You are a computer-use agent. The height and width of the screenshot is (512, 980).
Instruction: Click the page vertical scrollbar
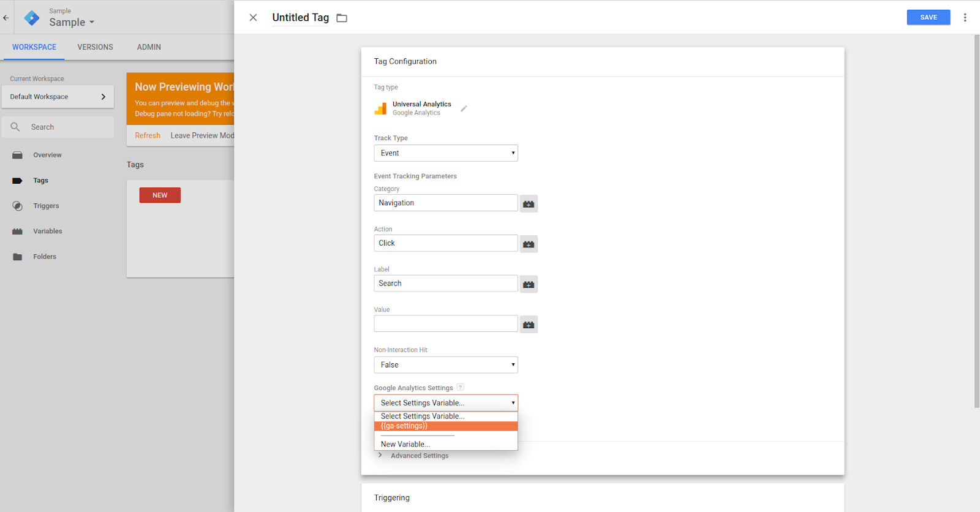coord(976,220)
